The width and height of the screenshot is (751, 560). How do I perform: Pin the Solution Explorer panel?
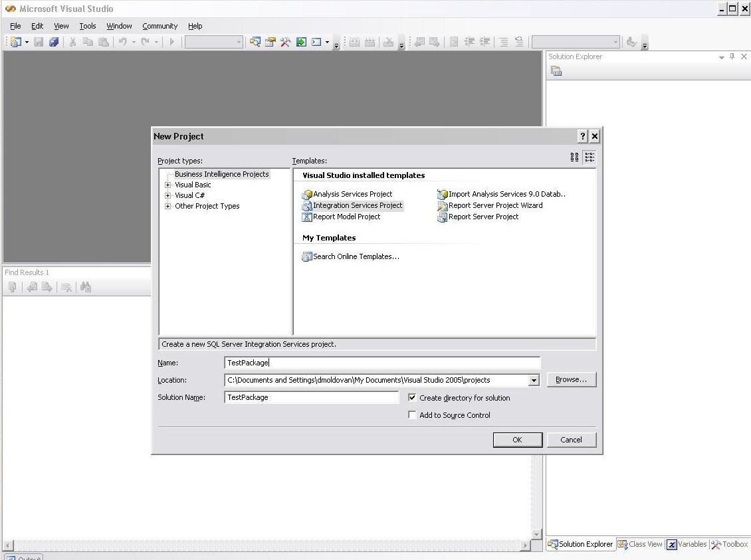732,57
